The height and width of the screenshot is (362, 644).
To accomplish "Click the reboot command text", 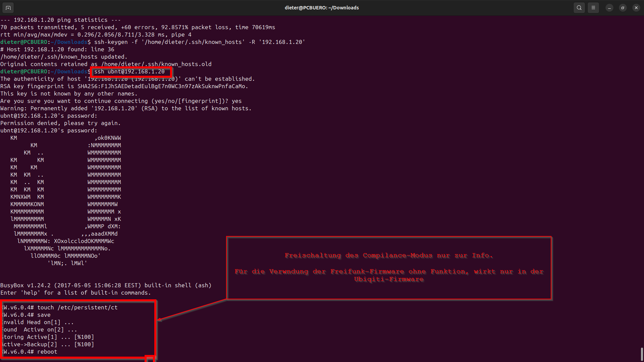I will 47,352.
